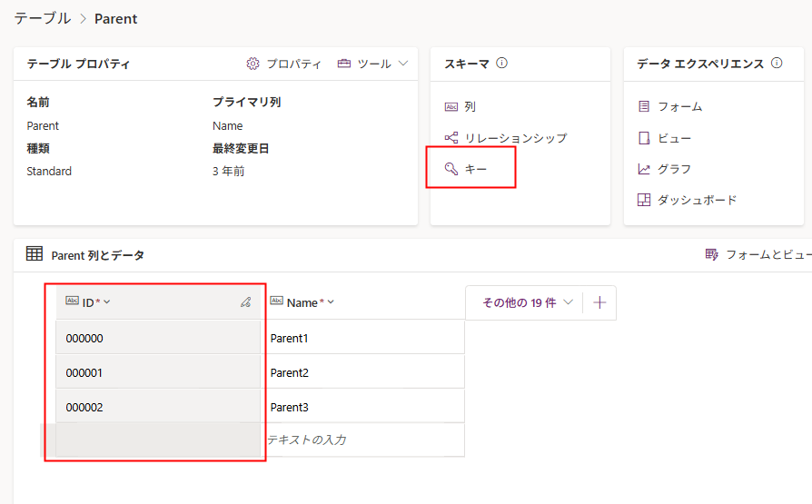Image resolution: width=812 pixels, height=504 pixels.
Task: Click the table grid icon beside Parent 列とデータ
Action: click(x=35, y=254)
